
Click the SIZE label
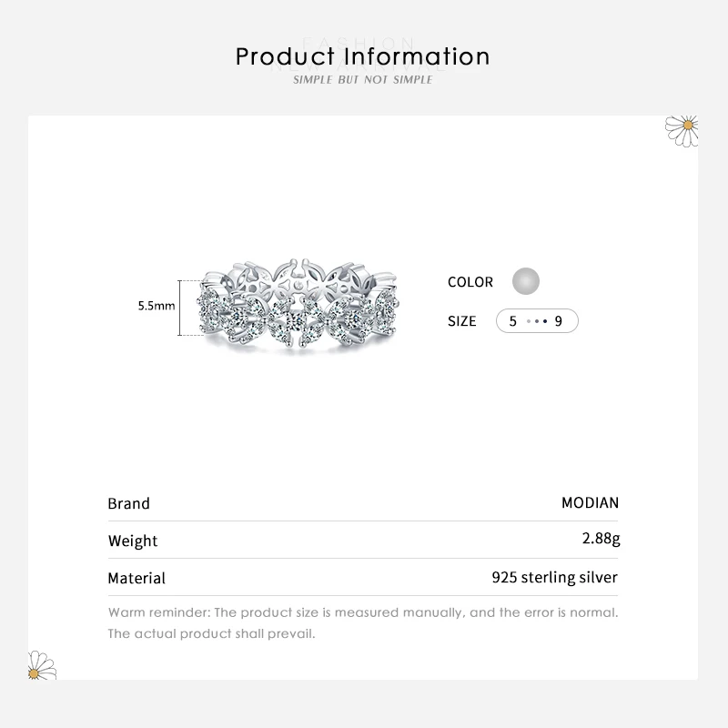point(462,321)
